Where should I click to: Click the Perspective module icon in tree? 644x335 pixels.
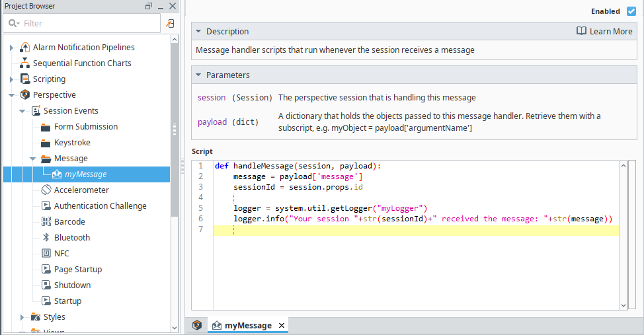[25, 95]
